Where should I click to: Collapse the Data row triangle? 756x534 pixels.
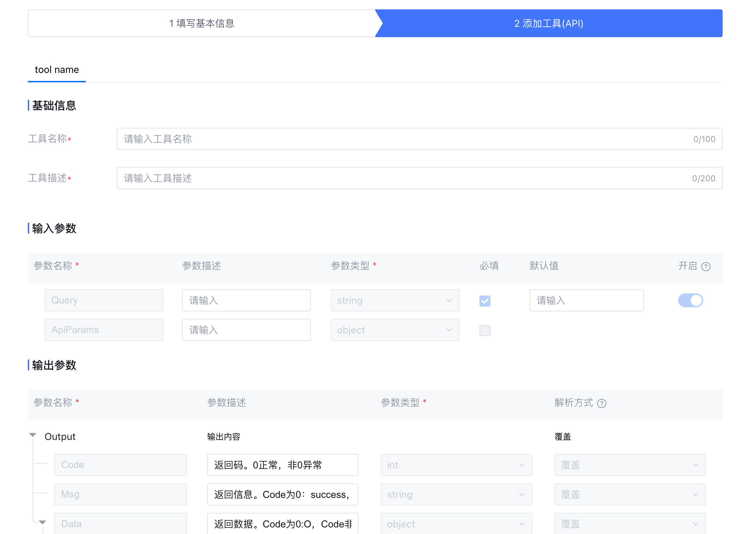pyautogui.click(x=42, y=522)
